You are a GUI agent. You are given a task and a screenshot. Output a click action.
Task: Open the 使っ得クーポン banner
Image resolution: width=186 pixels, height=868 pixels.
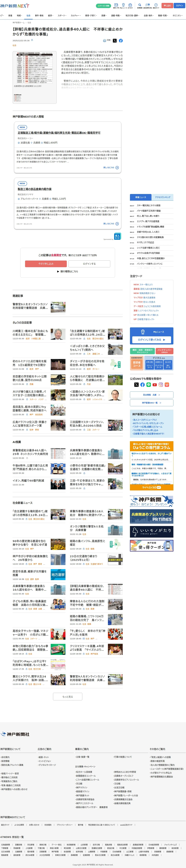[152, 546]
